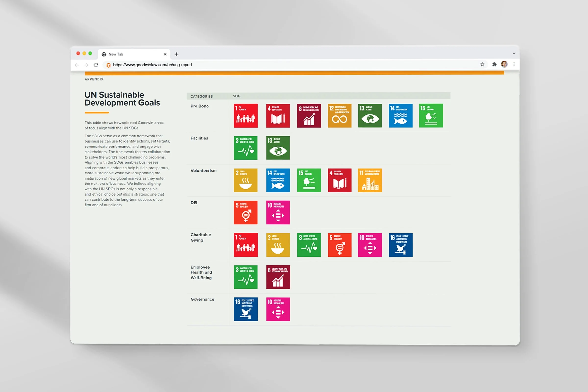Select the Sustainable Cities SDG 11 icon
This screenshot has height=392, width=588.
[370, 180]
